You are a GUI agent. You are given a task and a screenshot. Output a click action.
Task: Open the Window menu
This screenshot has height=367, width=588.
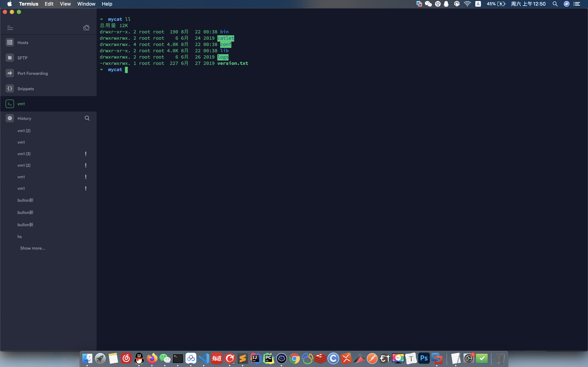(x=86, y=4)
